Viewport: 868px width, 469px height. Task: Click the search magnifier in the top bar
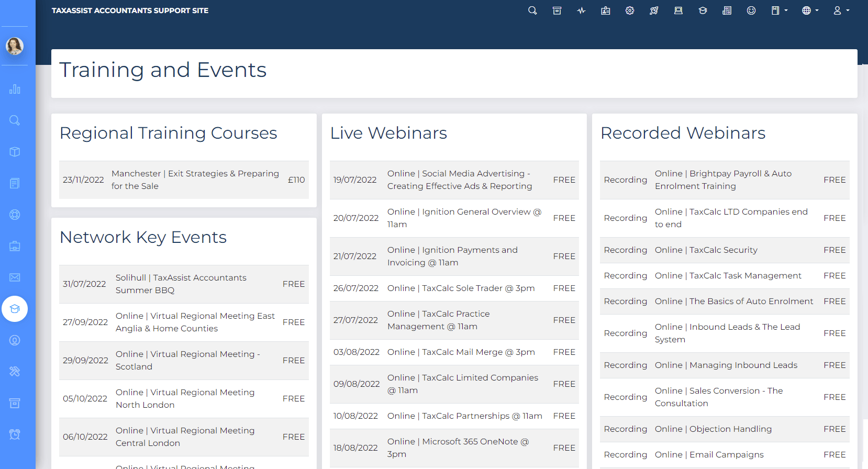pyautogui.click(x=532, y=10)
